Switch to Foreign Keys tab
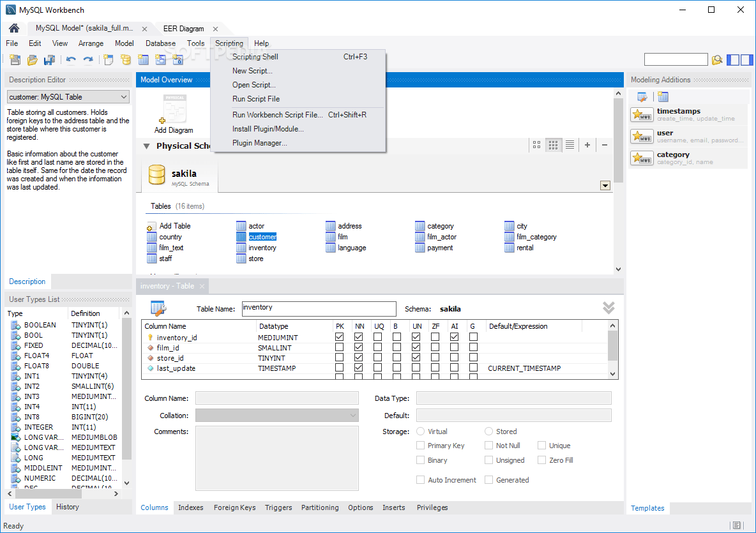The height and width of the screenshot is (533, 756). (235, 507)
